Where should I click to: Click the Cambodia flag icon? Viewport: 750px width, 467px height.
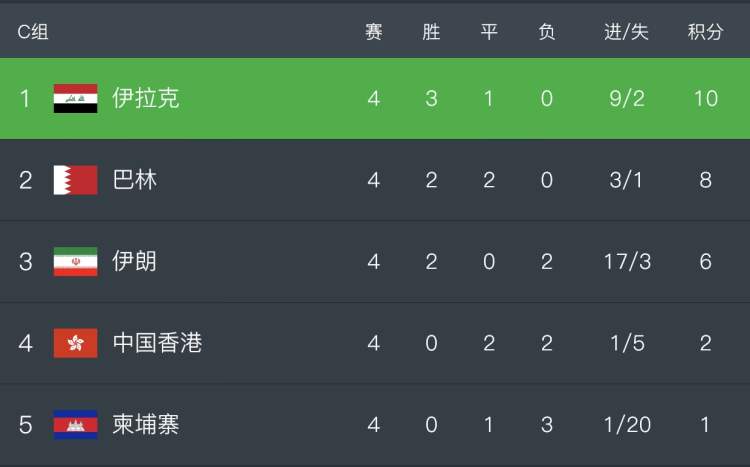[76, 424]
